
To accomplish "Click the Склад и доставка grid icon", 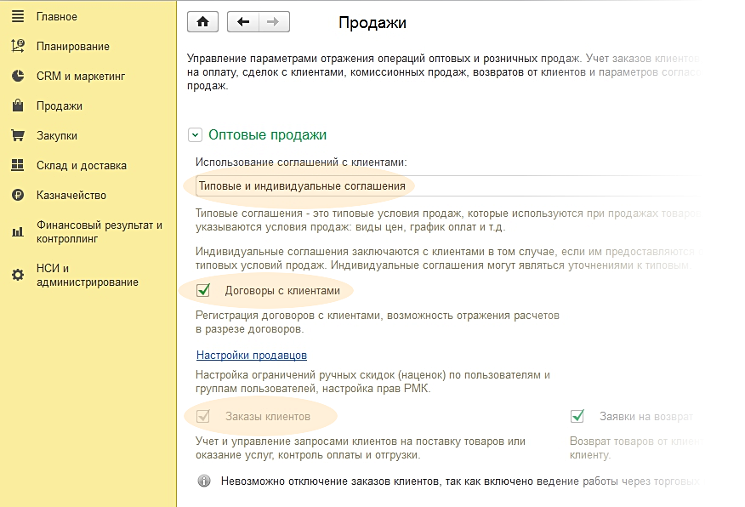I will point(17,166).
